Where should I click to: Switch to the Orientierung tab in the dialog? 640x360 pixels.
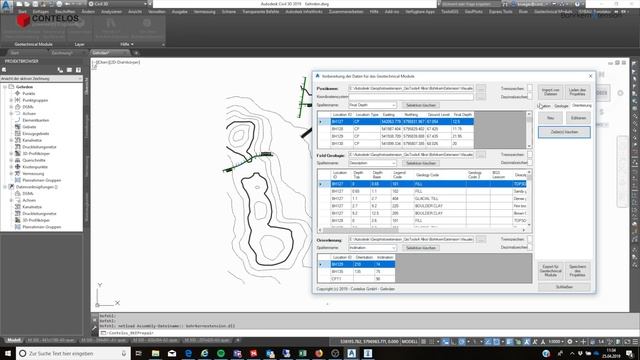point(582,105)
